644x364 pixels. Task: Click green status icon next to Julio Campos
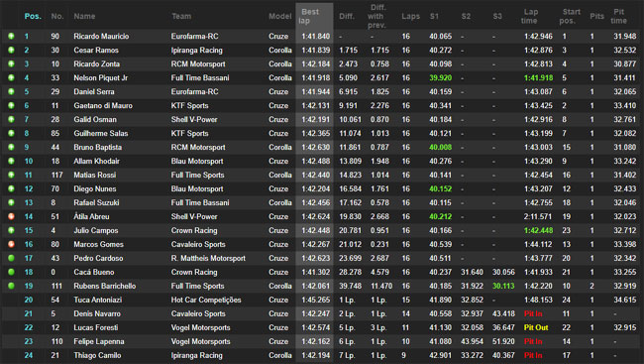point(11,230)
